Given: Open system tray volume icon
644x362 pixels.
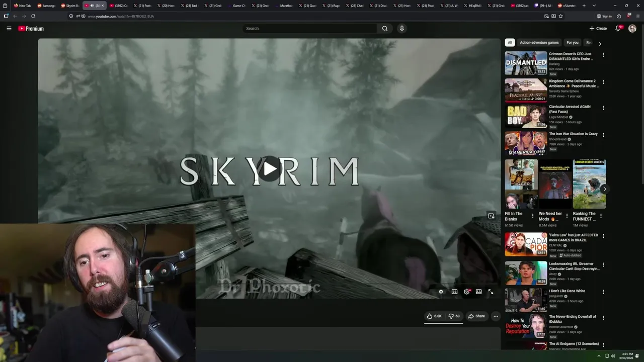Looking at the screenshot, I should coord(613,356).
